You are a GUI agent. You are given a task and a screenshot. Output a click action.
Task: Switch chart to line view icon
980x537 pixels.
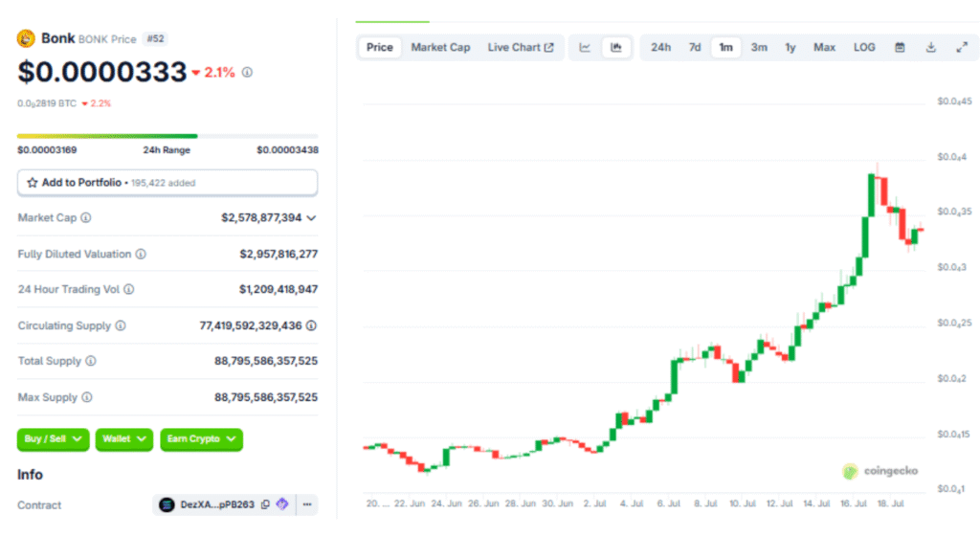pos(585,47)
